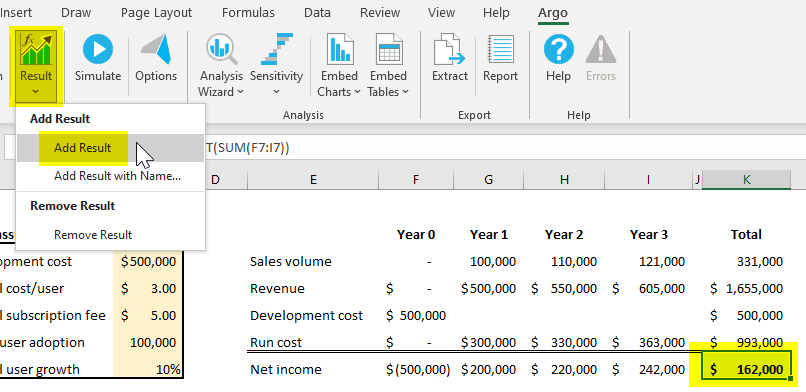Click the Embed Tables icon
Viewport: 806px width, 392px height.
coord(389,49)
